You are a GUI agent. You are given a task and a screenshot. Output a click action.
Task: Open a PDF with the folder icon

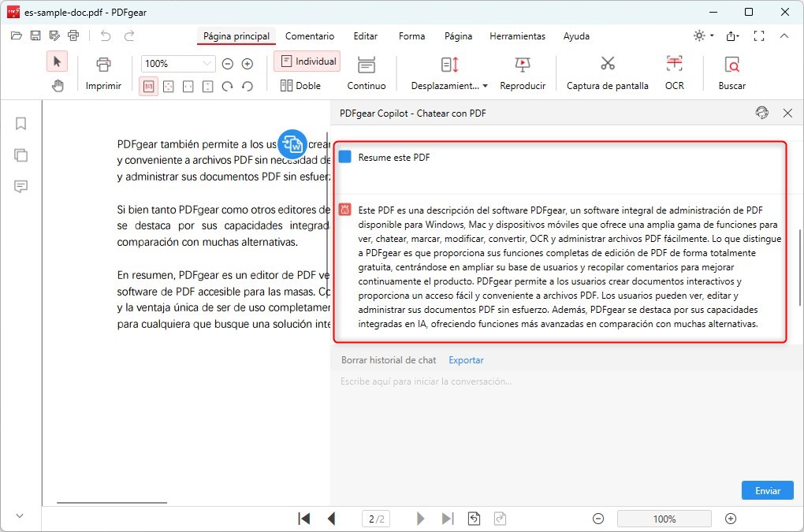[15, 35]
